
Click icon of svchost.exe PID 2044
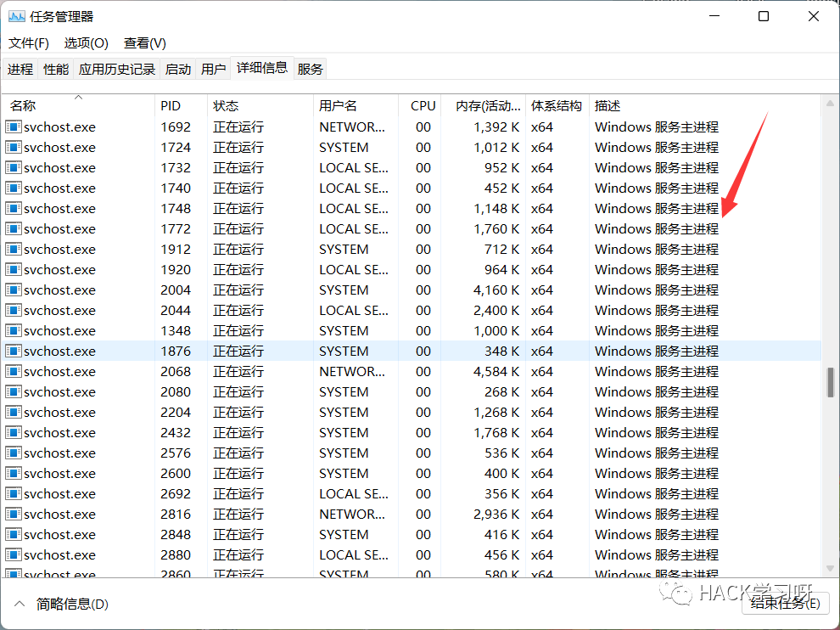(x=14, y=311)
